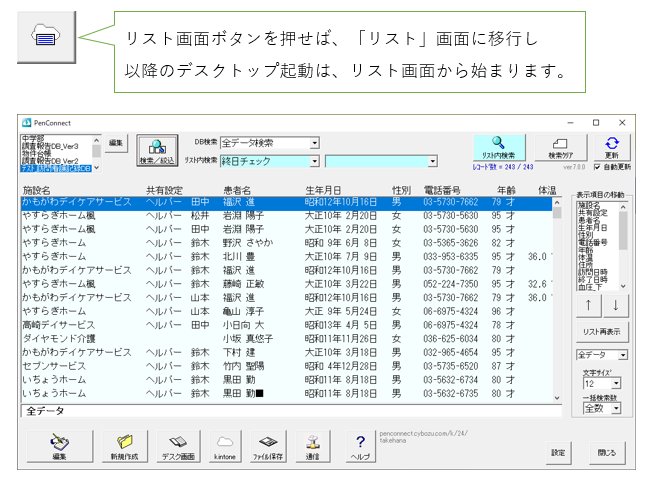Open the リスト内検索 終日チェック dropdown
The image size is (652, 483).
(315, 161)
